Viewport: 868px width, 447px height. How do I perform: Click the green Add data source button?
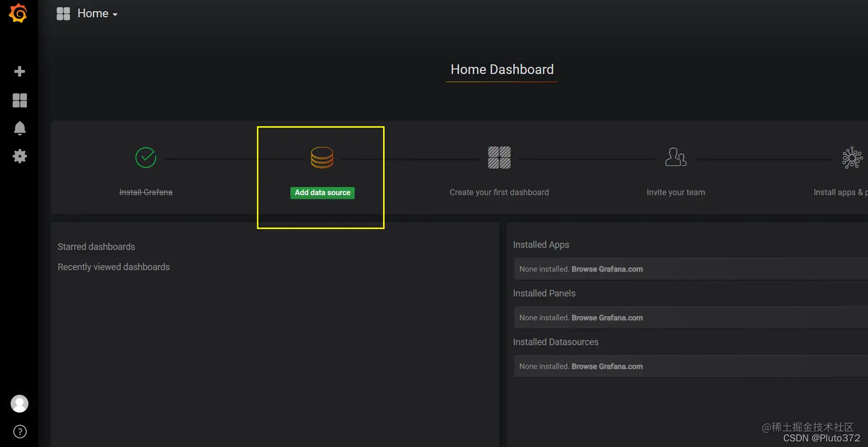coord(323,193)
